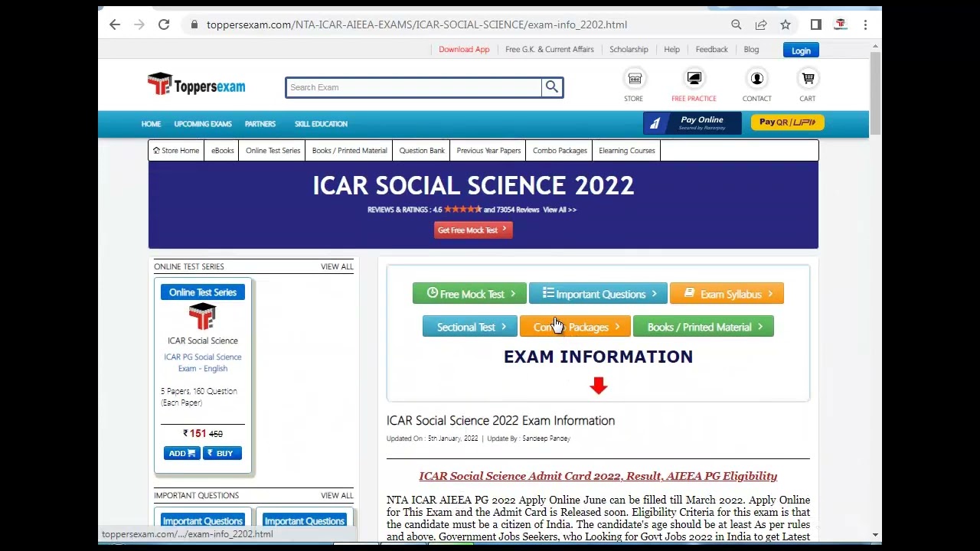Open browser side panel icon
This screenshot has height=551, width=980.
816,24
